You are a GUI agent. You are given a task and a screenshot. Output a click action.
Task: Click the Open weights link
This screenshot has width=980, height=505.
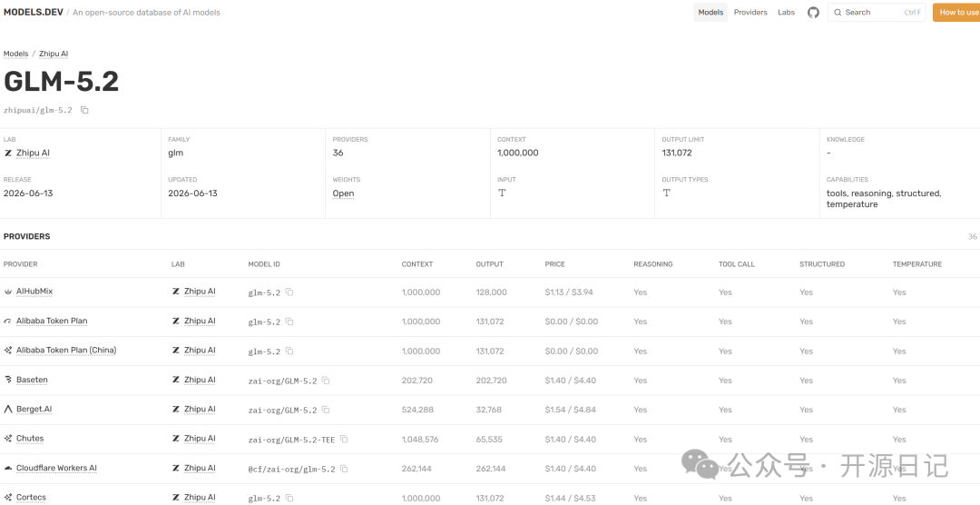pyautogui.click(x=343, y=193)
